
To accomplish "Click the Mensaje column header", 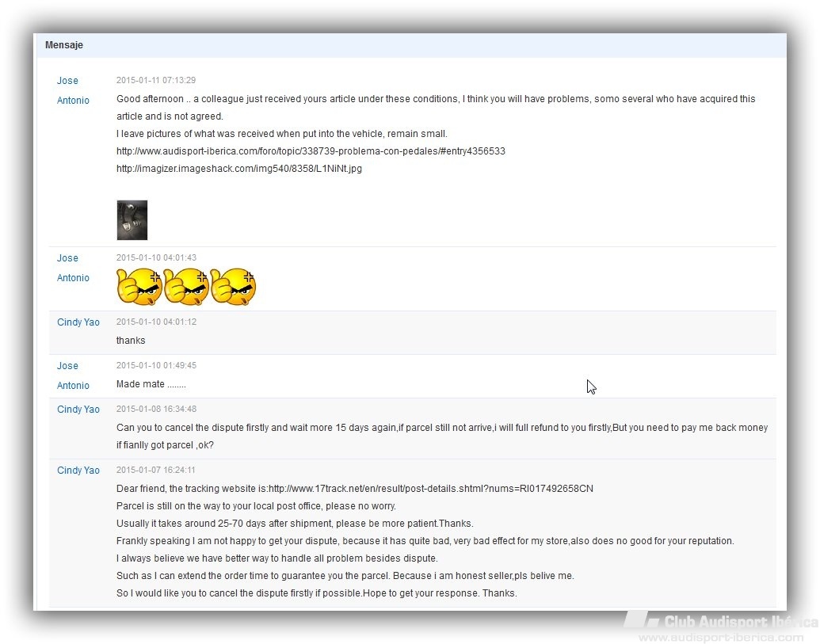I will click(x=64, y=45).
